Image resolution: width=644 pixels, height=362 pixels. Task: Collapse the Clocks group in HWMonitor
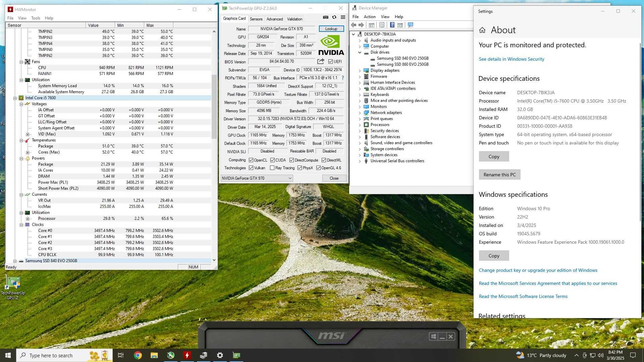(21, 225)
